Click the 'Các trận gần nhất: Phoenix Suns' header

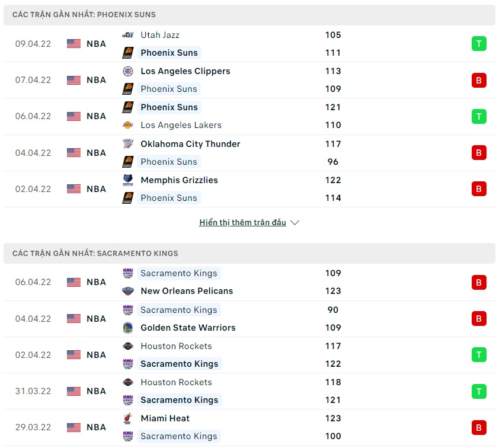coord(84,14)
